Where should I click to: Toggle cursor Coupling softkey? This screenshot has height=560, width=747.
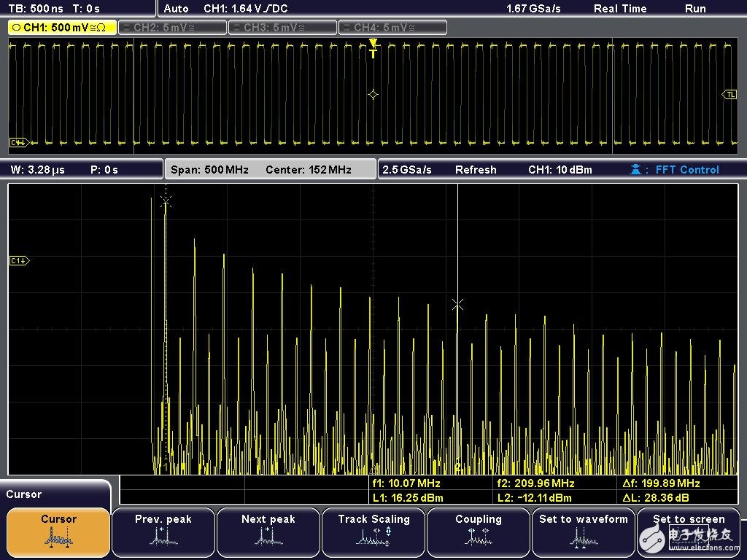coord(479,532)
